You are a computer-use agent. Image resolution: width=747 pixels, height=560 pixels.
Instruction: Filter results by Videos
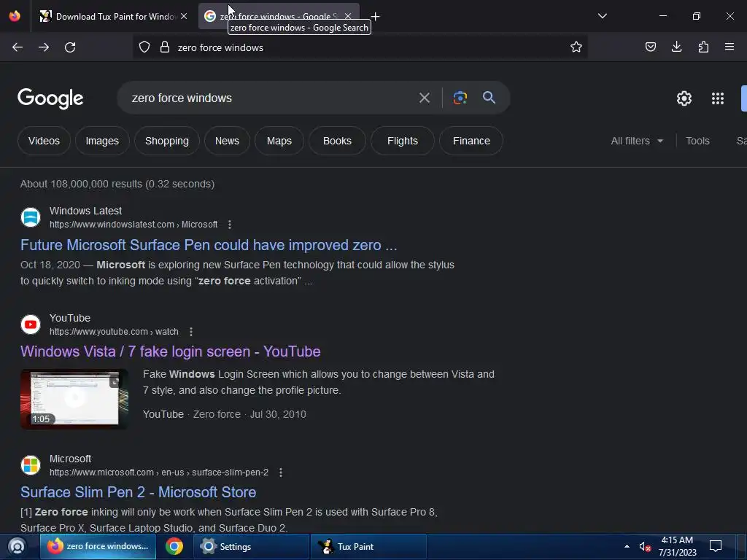(44, 141)
